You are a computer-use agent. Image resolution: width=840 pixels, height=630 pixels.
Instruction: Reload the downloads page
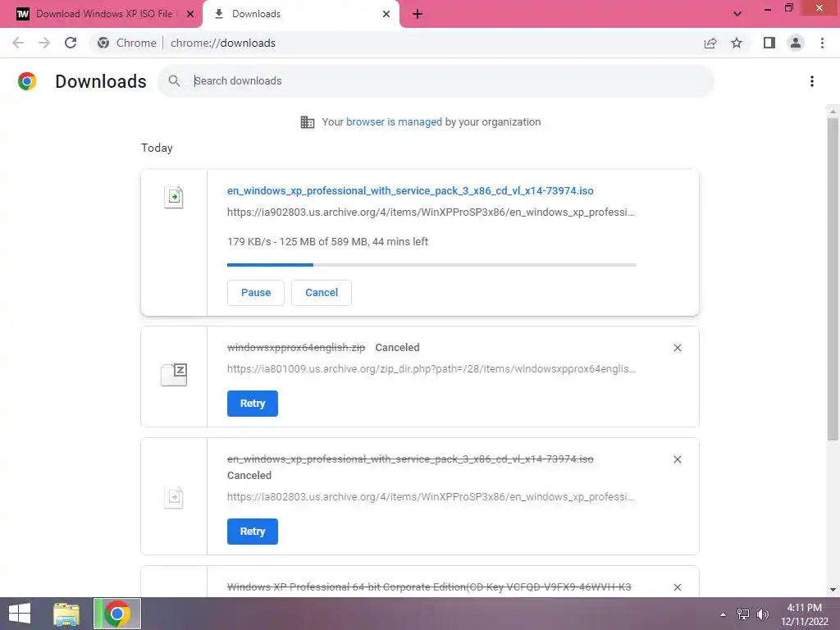pos(71,43)
